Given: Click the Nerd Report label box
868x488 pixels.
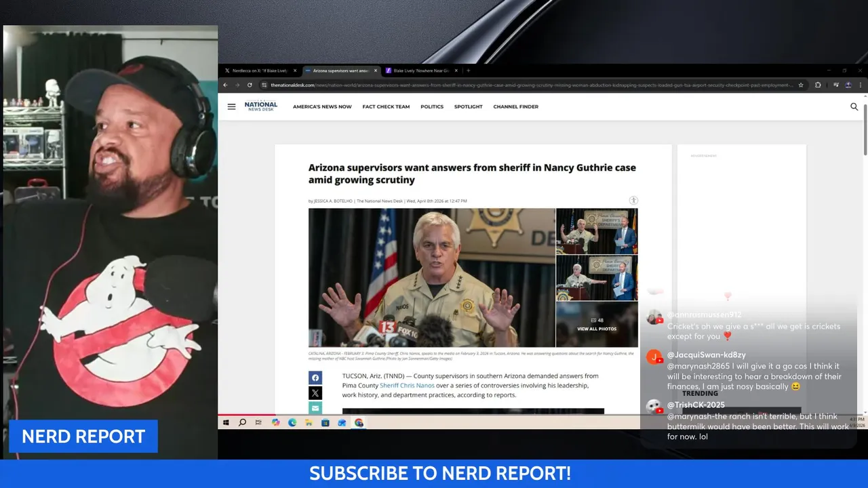Looking at the screenshot, I should (83, 436).
